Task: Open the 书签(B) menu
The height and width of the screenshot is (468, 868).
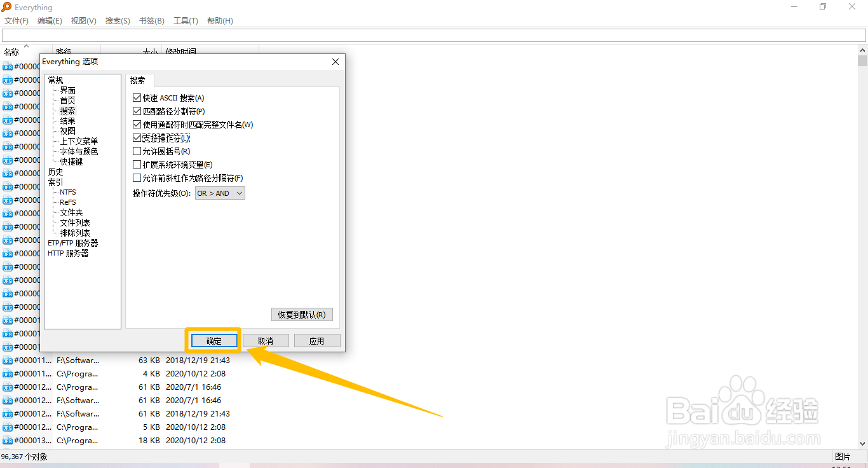Action: [151, 21]
